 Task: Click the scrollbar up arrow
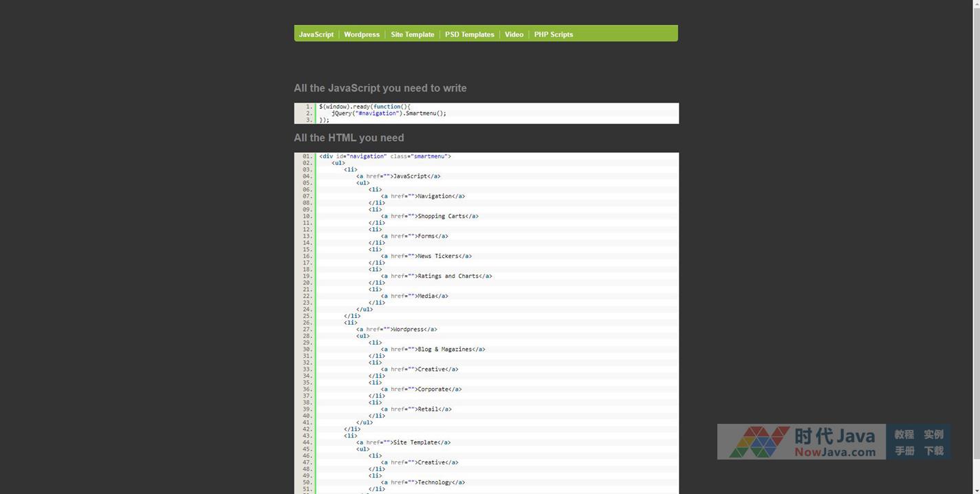[x=975, y=4]
